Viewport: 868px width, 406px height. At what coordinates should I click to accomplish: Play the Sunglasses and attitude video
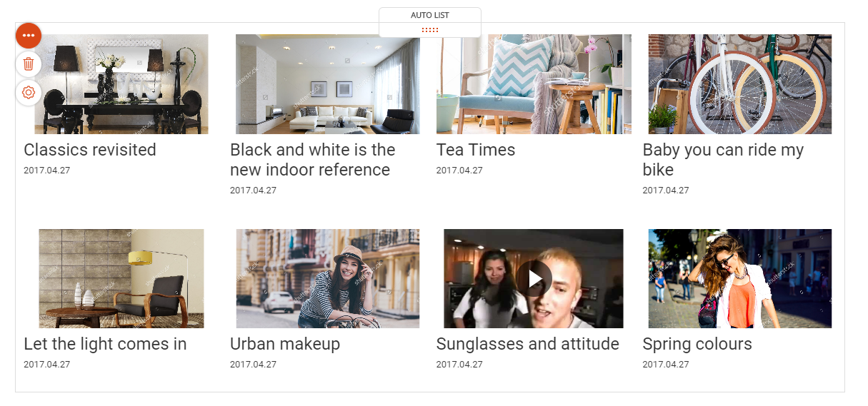(534, 278)
